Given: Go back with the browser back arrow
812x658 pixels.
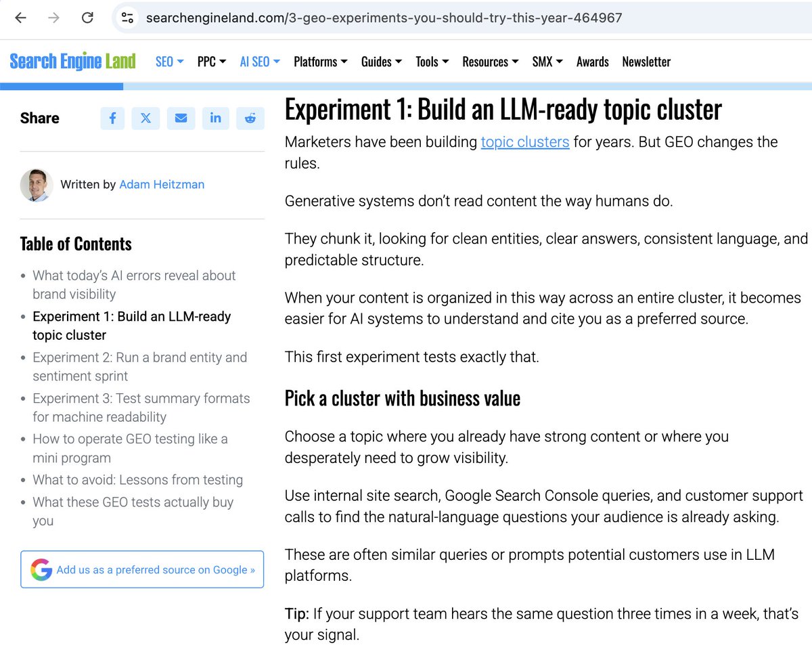Looking at the screenshot, I should (21, 18).
